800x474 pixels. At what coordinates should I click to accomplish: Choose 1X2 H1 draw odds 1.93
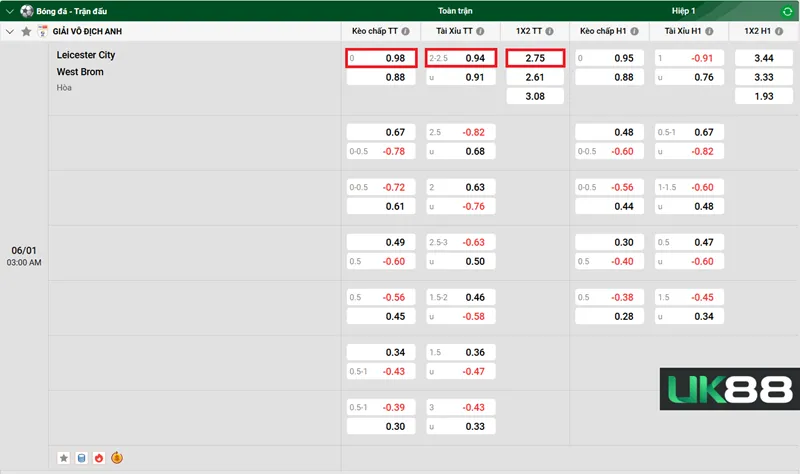click(x=763, y=96)
